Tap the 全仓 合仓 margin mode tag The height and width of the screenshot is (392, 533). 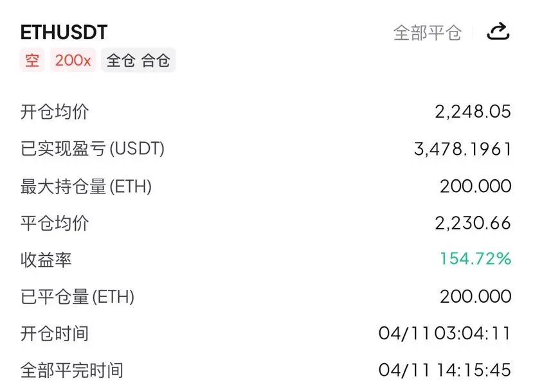(x=138, y=60)
